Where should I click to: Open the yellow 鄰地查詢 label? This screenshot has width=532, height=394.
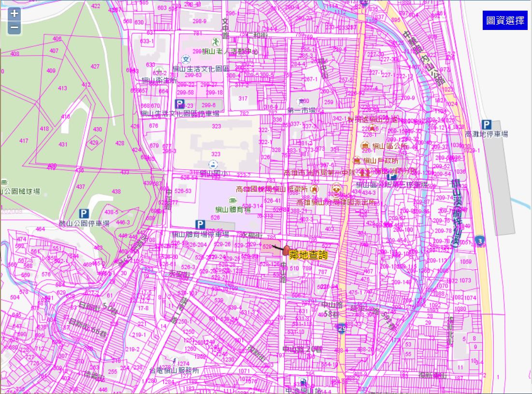pos(308,255)
